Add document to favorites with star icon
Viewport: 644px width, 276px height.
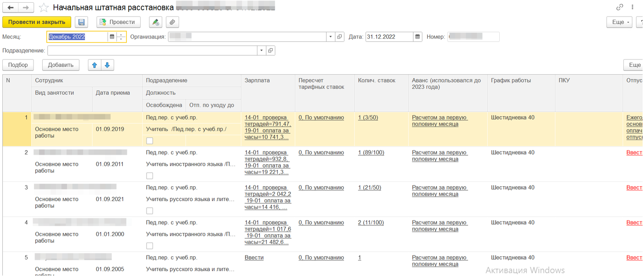coord(44,8)
